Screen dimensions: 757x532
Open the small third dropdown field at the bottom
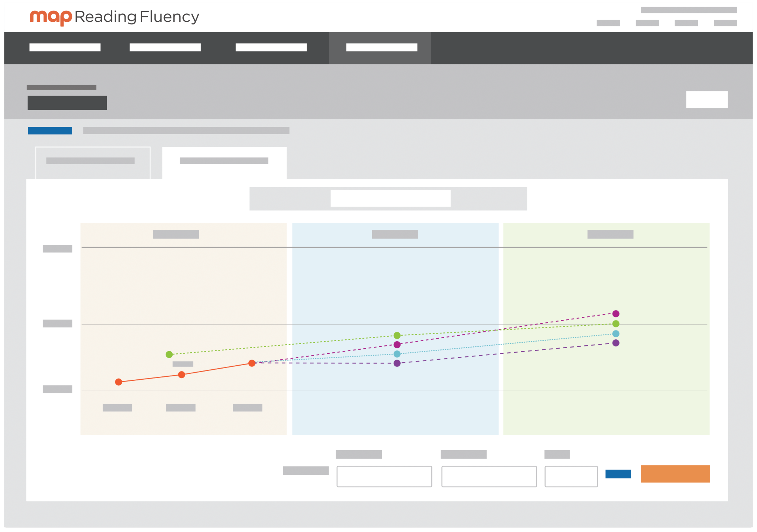point(571,477)
